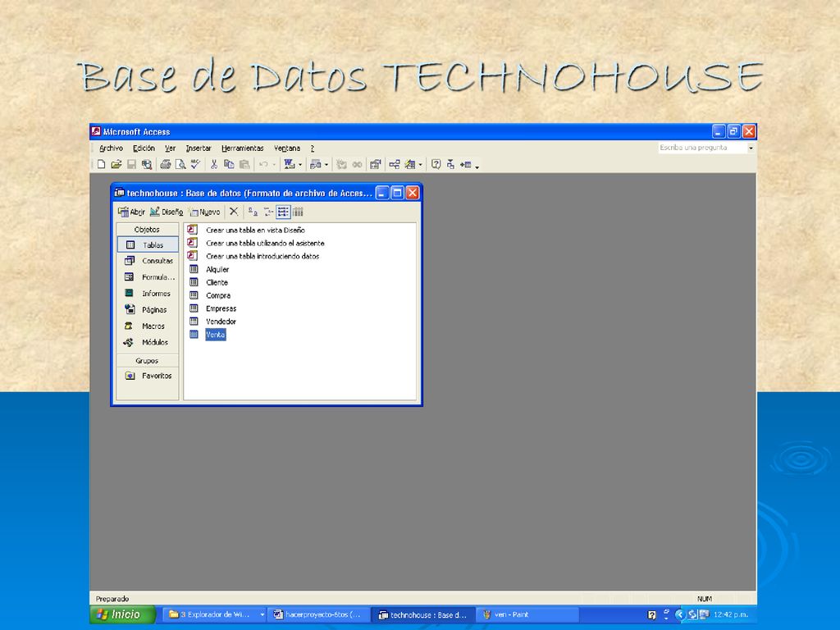Click the Abrir button in the database window
Screen dimensions: 840x630
pyautogui.click(x=131, y=212)
